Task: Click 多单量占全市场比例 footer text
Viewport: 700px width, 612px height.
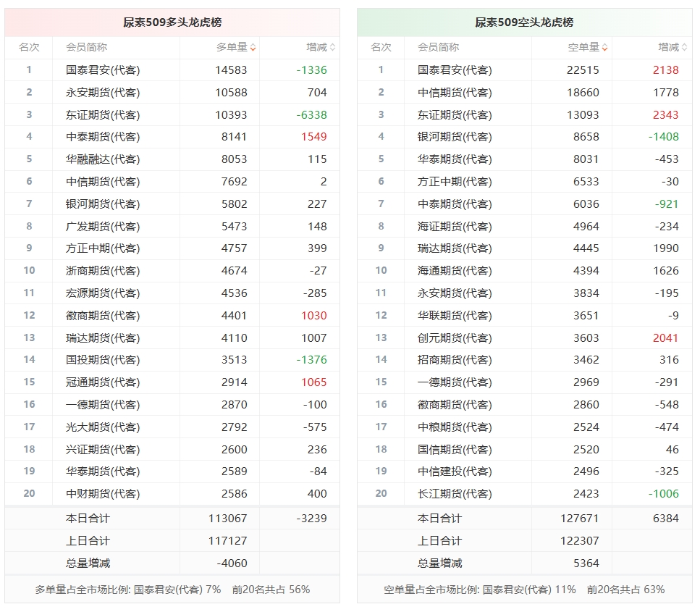Action: coord(172,590)
